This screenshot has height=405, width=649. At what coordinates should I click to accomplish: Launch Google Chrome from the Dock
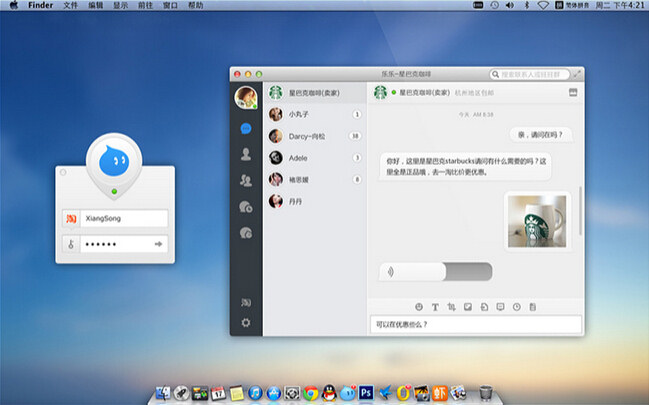pos(311,393)
